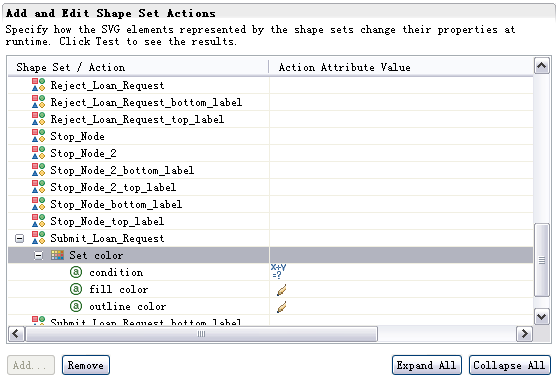Click the horizontal scrollbar right arrow
This screenshot has height=380, width=558.
(x=524, y=334)
